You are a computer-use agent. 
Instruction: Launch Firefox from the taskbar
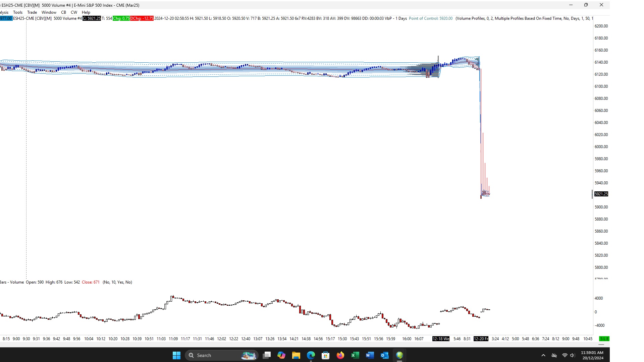click(x=340, y=355)
